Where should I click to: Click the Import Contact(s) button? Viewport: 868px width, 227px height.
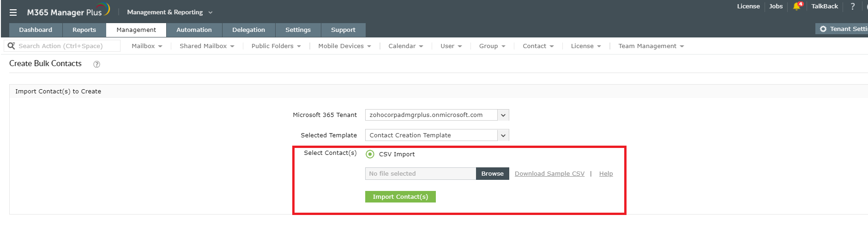pyautogui.click(x=400, y=197)
